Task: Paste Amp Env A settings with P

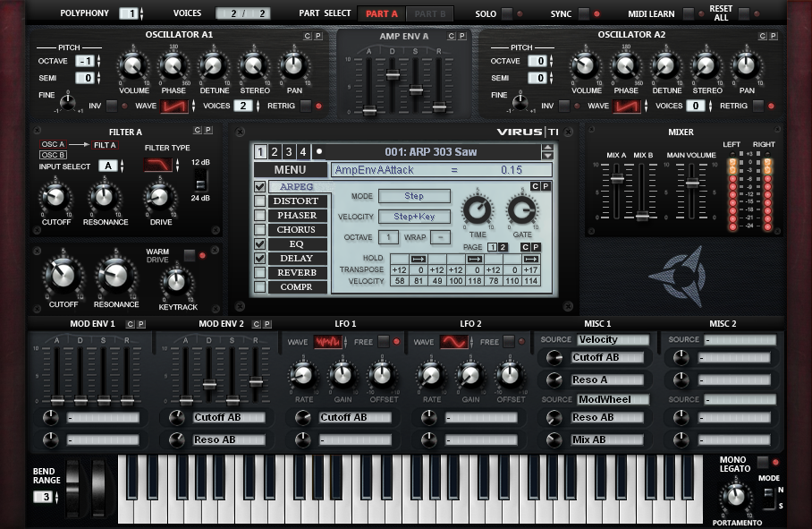Action: [x=462, y=36]
